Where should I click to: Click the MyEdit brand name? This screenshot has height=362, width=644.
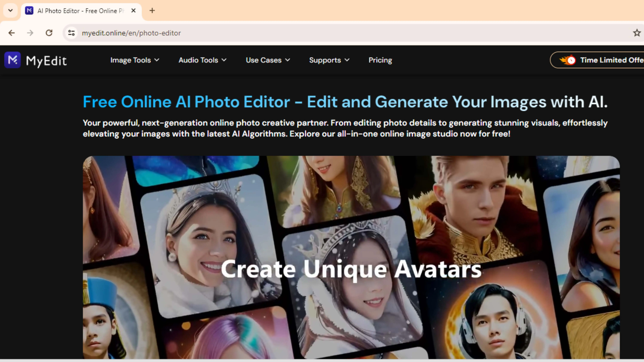click(x=46, y=61)
